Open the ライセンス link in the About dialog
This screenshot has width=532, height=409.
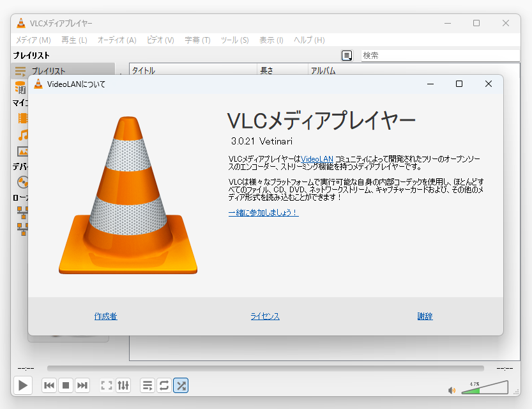265,316
